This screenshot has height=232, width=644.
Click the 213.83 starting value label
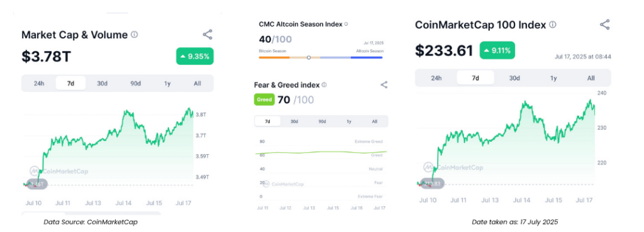click(x=433, y=184)
